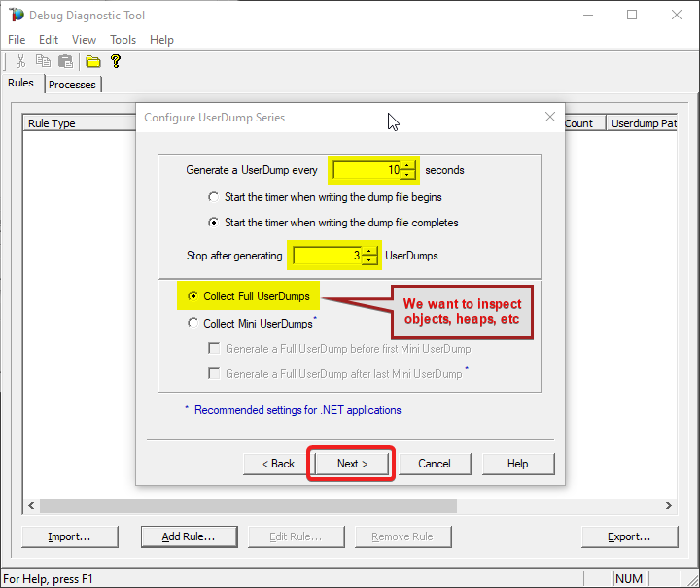Click the yellow question mark help icon
This screenshot has width=700, height=588.
pos(116,61)
